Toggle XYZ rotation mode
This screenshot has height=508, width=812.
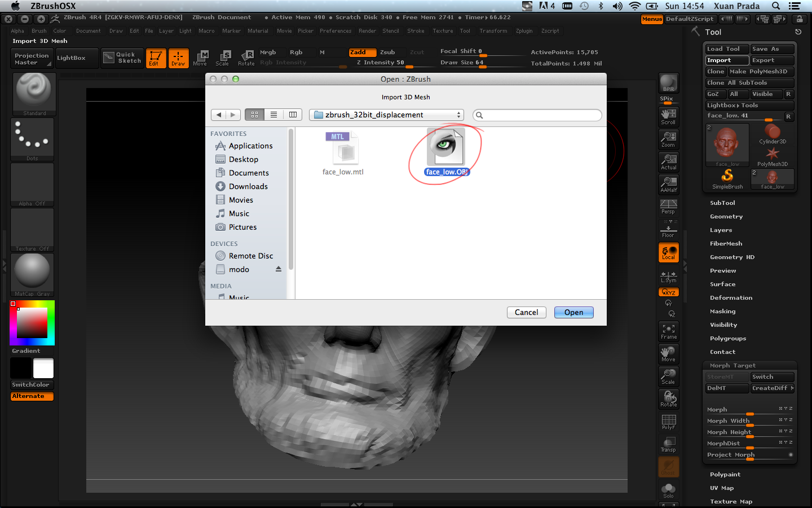(669, 292)
